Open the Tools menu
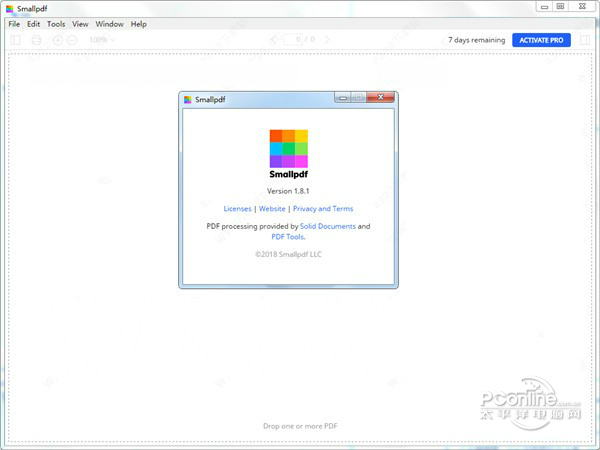600x450 pixels. 56,24
